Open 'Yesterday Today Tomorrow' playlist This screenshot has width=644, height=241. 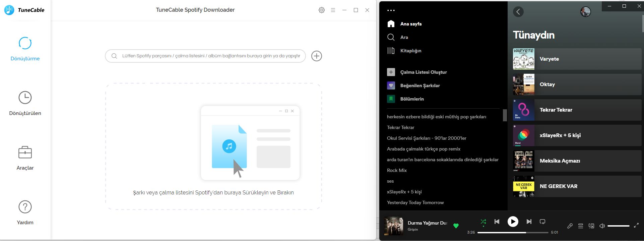coord(415,202)
